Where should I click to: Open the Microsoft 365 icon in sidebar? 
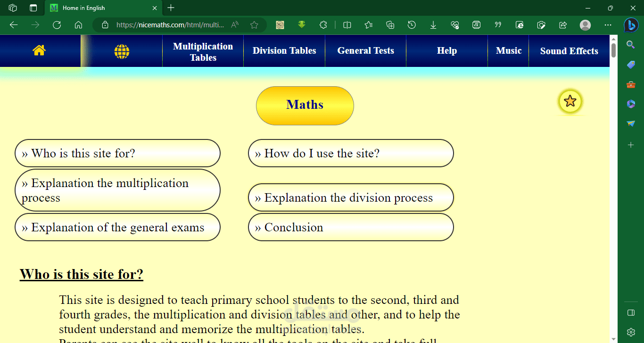[631, 104]
